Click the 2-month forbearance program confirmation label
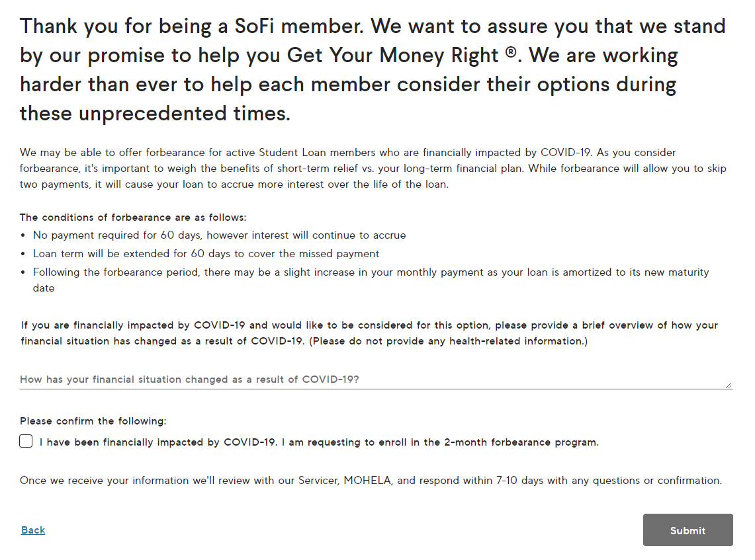Image resolution: width=755 pixels, height=560 pixels. pos(319,442)
